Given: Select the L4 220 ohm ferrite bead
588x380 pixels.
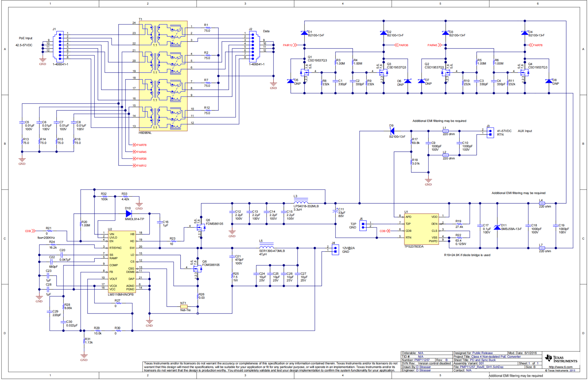Looking at the screenshot, I should tap(542, 203).
